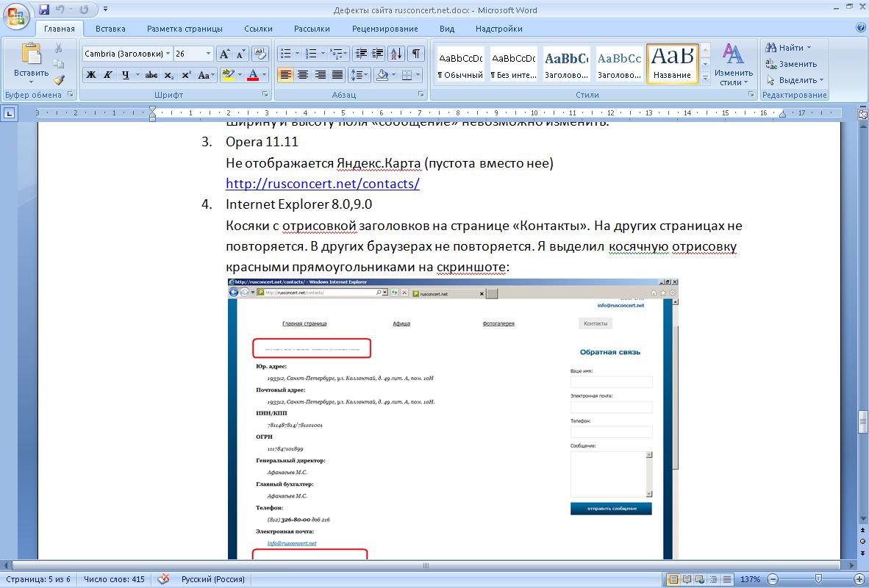Screen dimensions: 869x588
Task: Open the Help question mark icon
Action: (x=861, y=27)
